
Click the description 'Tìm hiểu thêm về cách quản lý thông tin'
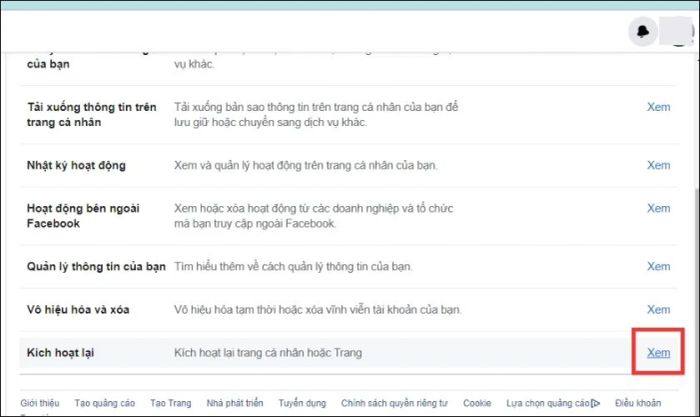[293, 267]
